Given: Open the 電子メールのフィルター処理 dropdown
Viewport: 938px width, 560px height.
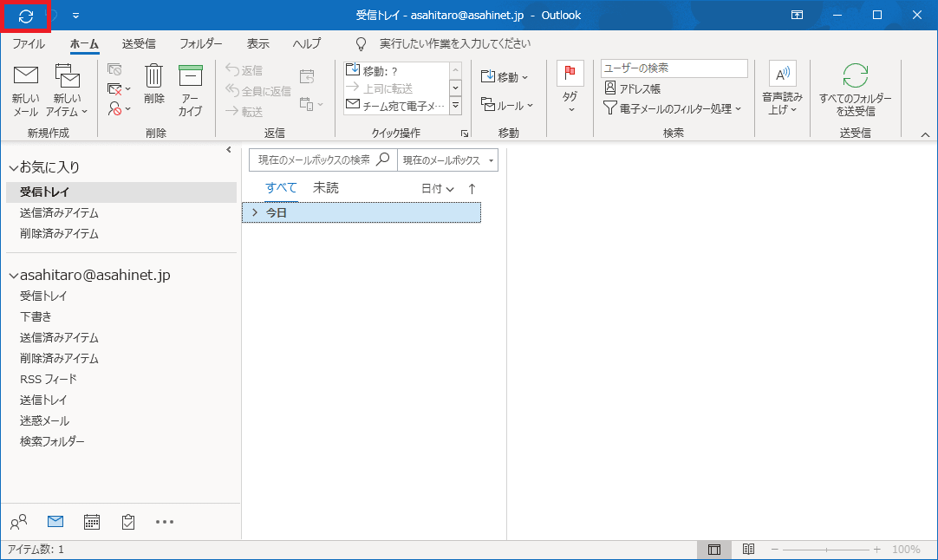Looking at the screenshot, I should pyautogui.click(x=673, y=108).
